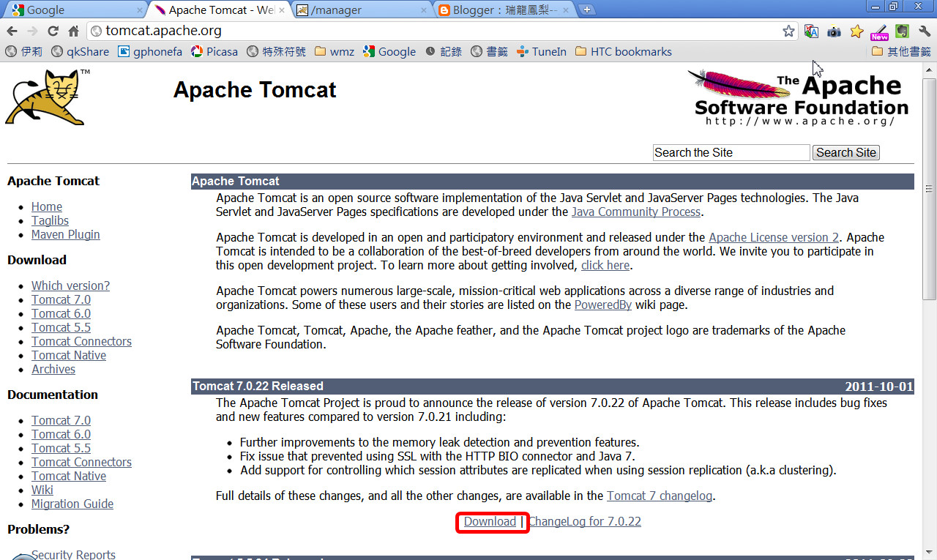Image resolution: width=937 pixels, height=560 pixels.
Task: Open Tomcat Native under Documentation
Action: tap(69, 476)
